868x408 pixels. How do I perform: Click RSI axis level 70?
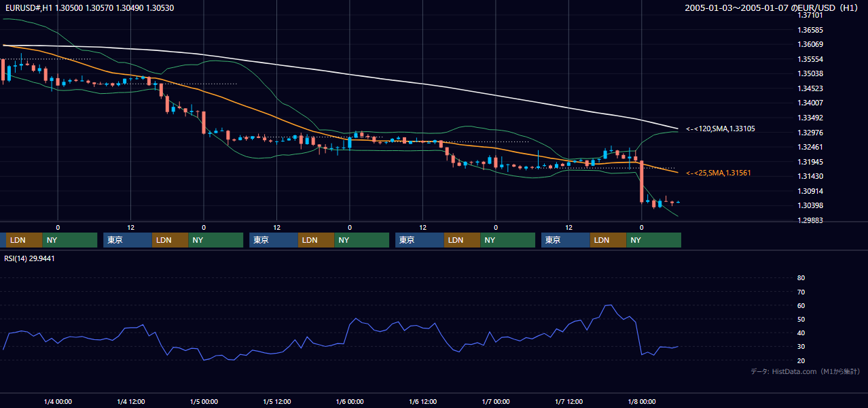coord(801,292)
